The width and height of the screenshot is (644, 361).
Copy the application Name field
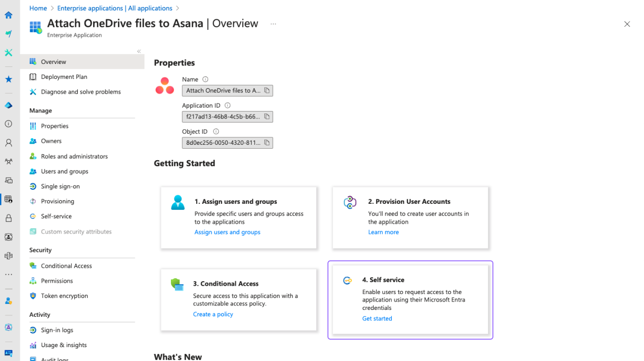point(267,91)
